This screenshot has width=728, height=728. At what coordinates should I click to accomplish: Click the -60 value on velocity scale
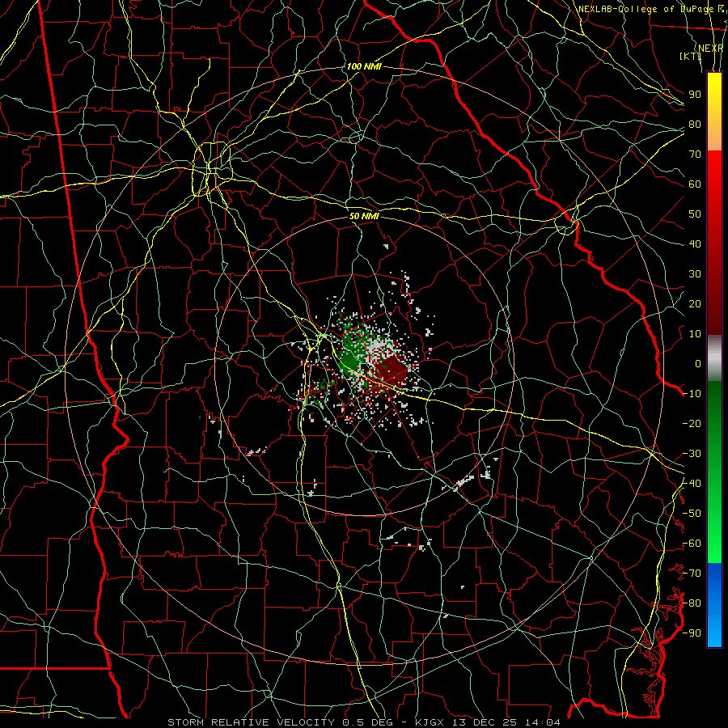pos(692,544)
